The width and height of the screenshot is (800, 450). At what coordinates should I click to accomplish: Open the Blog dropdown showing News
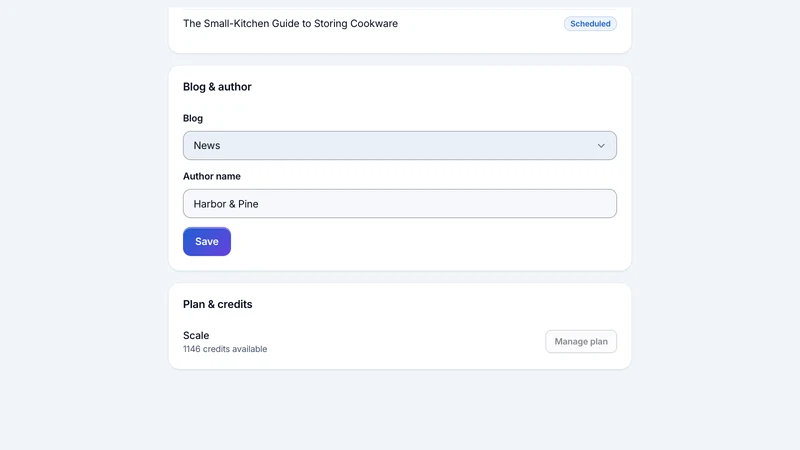399,145
